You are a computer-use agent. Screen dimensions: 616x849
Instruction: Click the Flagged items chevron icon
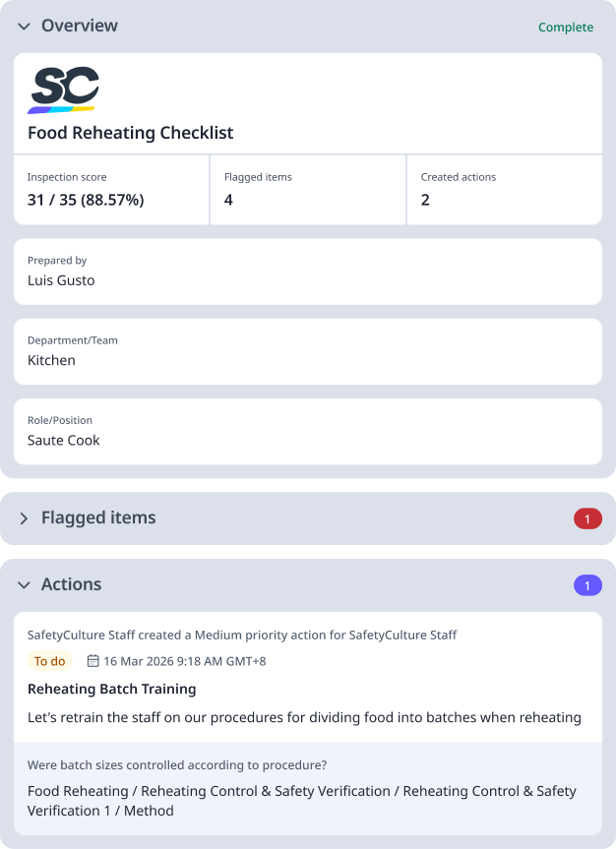click(x=23, y=517)
